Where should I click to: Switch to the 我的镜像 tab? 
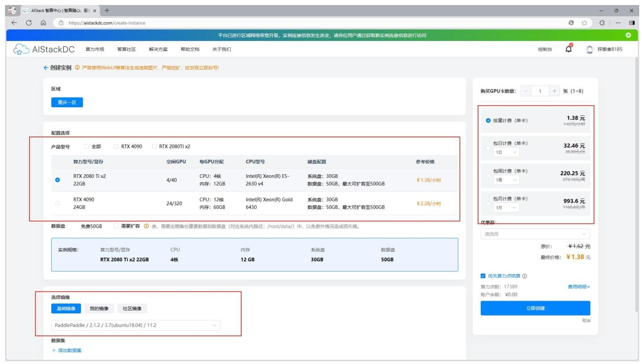(x=99, y=309)
